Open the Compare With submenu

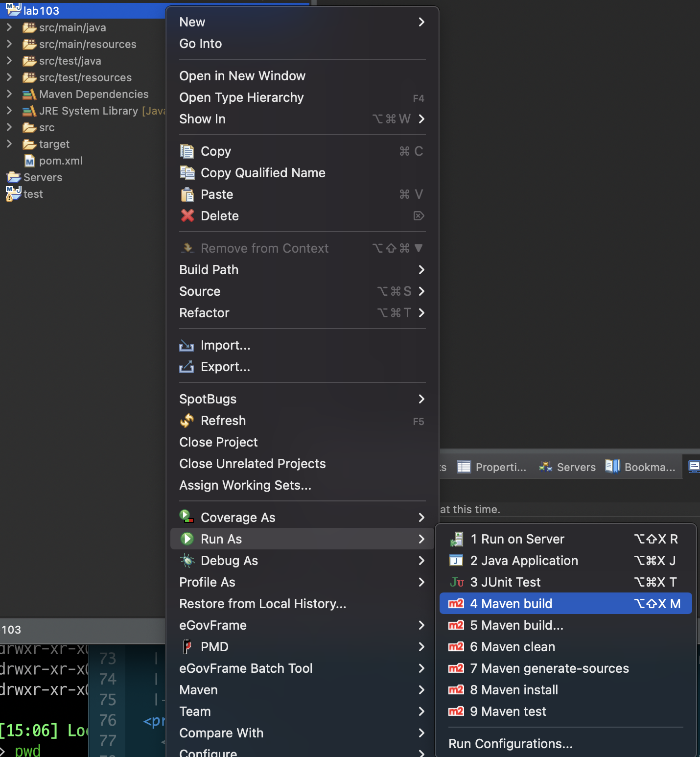(x=303, y=733)
